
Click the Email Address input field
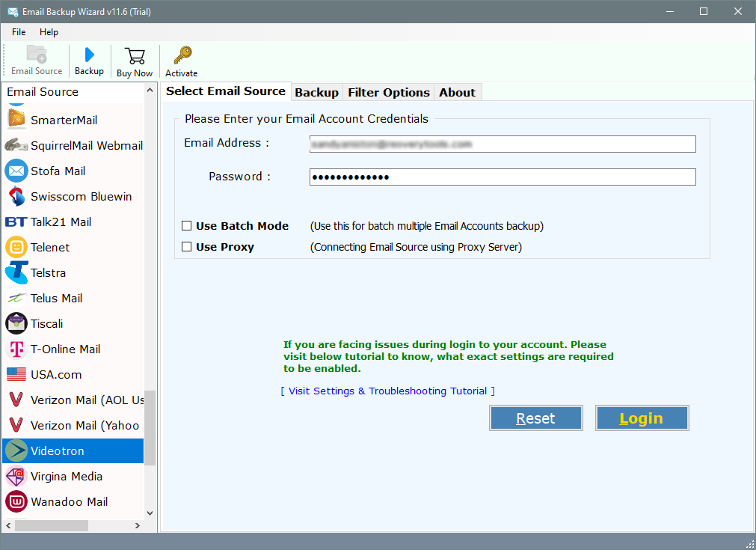coord(503,144)
